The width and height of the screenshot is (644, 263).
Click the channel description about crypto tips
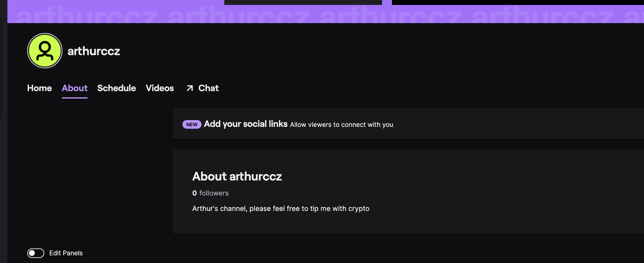click(x=281, y=208)
